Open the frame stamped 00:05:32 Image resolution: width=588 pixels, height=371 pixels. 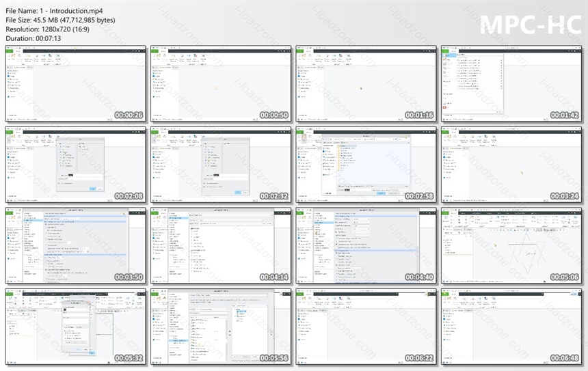click(75, 327)
